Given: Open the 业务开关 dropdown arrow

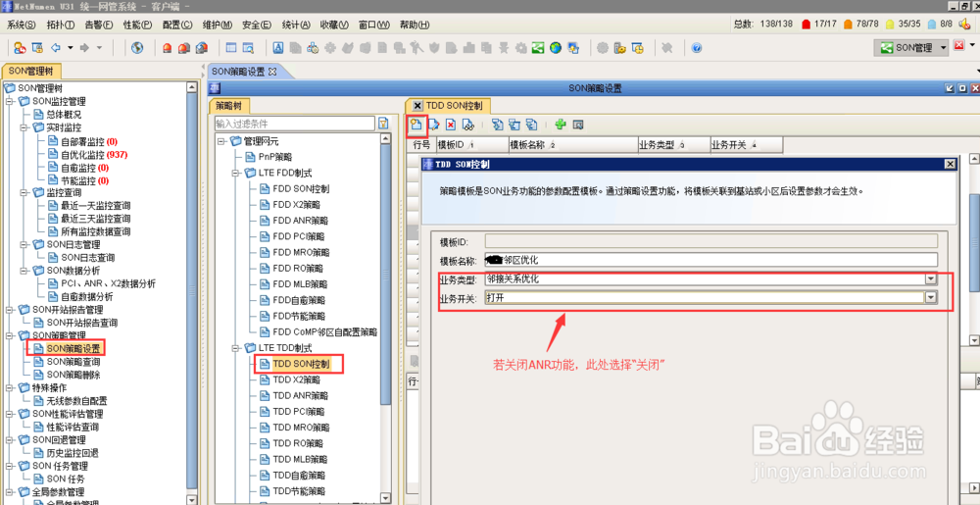Looking at the screenshot, I should click(931, 298).
